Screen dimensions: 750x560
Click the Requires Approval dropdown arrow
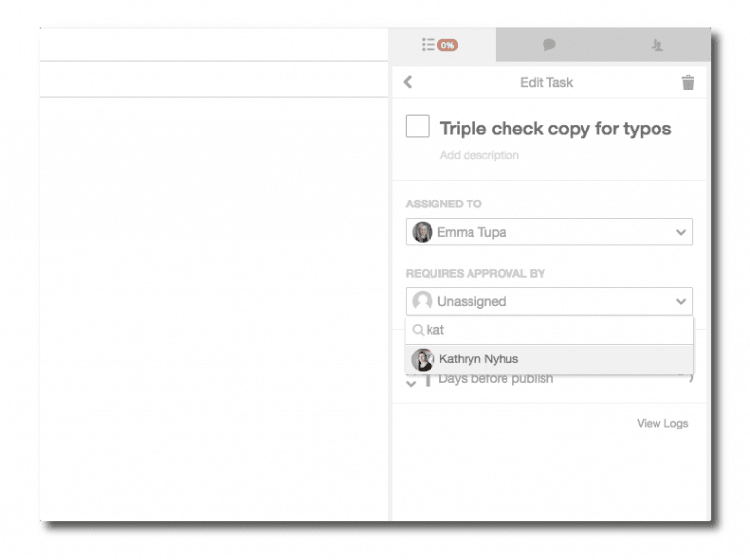click(x=681, y=302)
